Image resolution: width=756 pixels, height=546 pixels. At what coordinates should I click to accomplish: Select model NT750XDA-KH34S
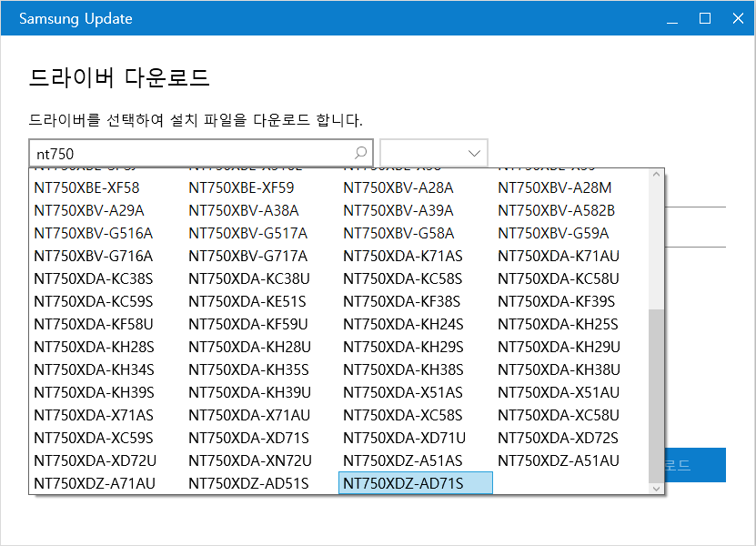coord(94,369)
